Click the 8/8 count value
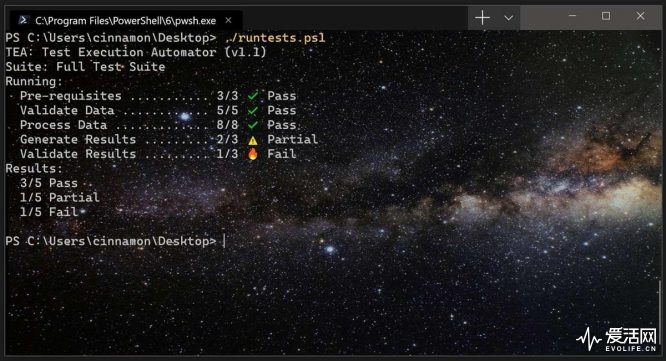 (227, 125)
